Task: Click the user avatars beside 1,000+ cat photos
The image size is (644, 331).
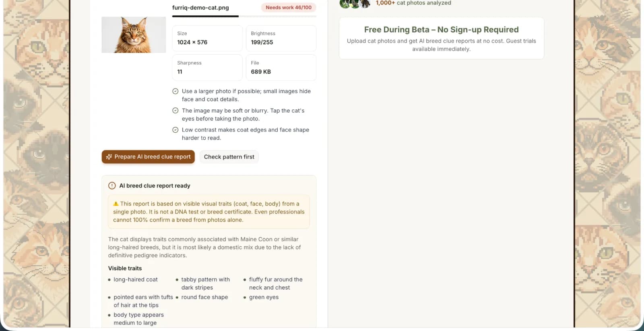Action: 355,4
